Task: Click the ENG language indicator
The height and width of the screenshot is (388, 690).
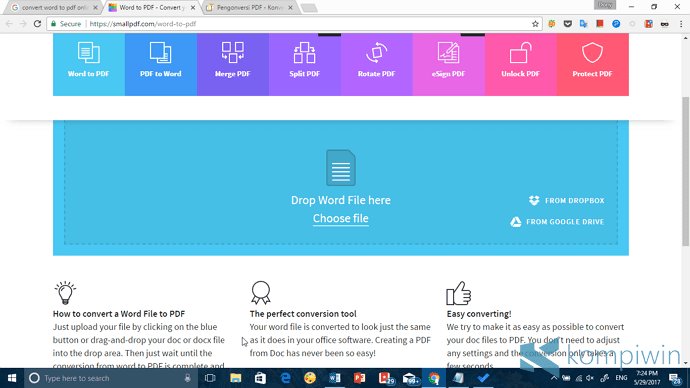Action: pos(621,378)
